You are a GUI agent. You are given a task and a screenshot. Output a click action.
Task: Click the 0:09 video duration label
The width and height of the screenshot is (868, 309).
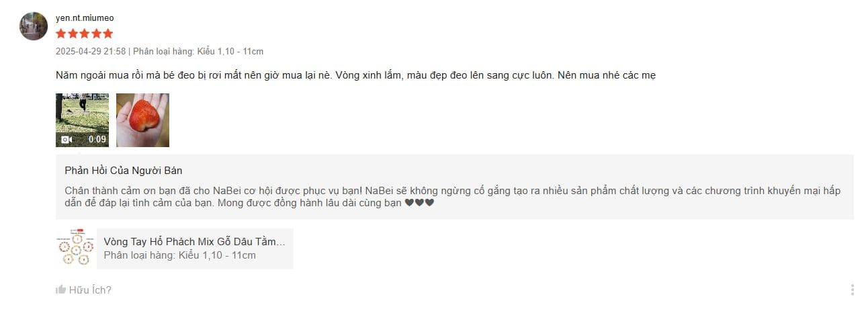[97, 140]
